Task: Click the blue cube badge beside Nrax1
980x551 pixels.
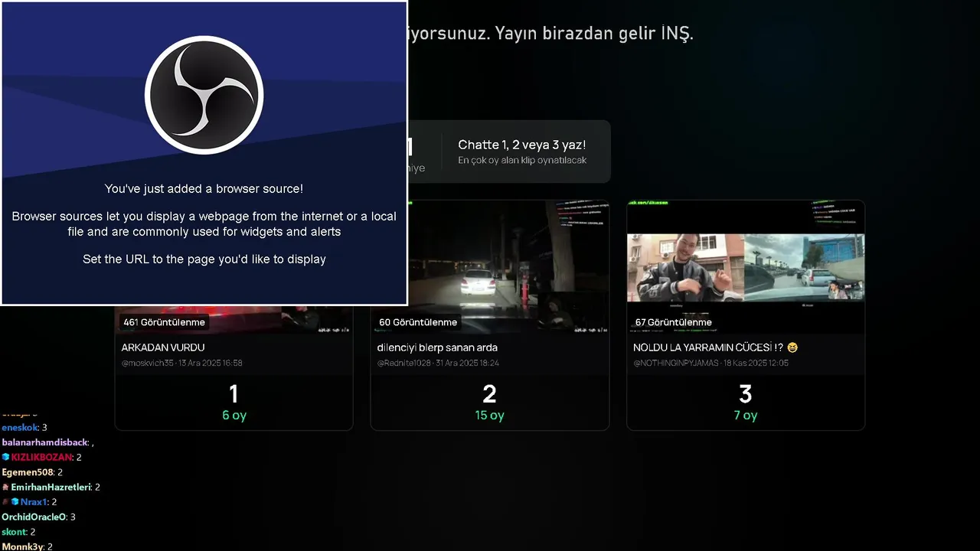Action: click(15, 502)
